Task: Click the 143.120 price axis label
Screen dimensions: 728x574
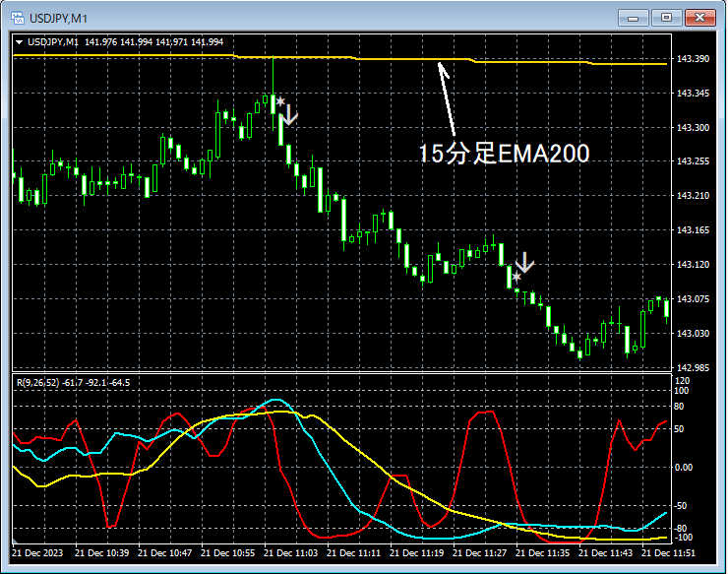Action: click(693, 265)
